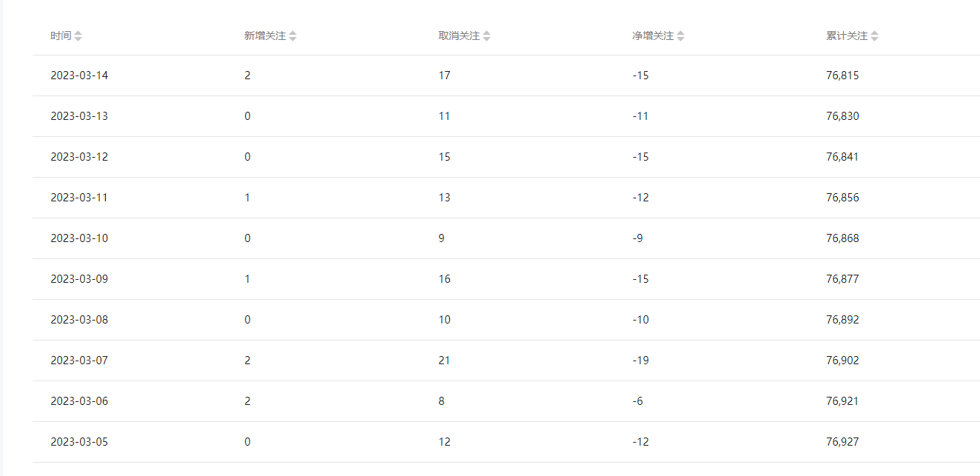
Task: Click cumulative value 76,868
Action: pyautogui.click(x=842, y=238)
